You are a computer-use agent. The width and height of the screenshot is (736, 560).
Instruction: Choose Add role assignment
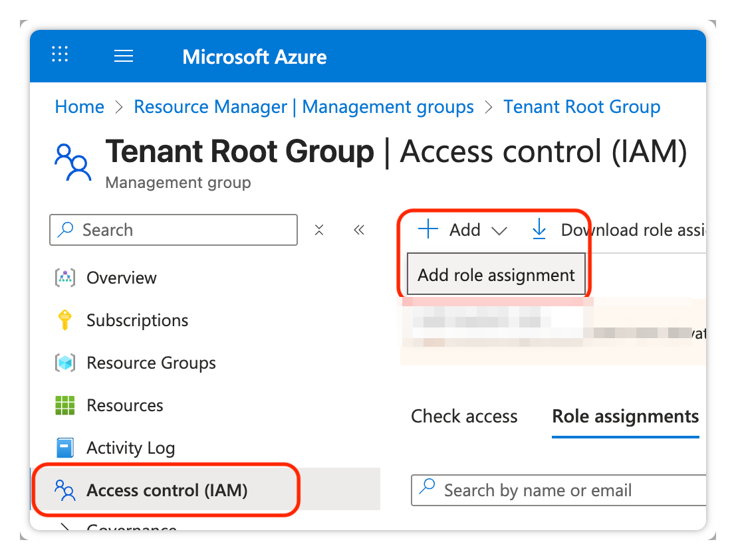(x=496, y=275)
